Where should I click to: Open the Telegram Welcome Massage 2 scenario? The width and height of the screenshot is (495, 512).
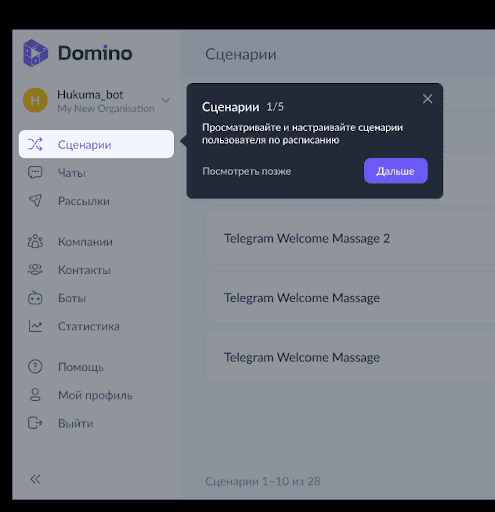350,238
